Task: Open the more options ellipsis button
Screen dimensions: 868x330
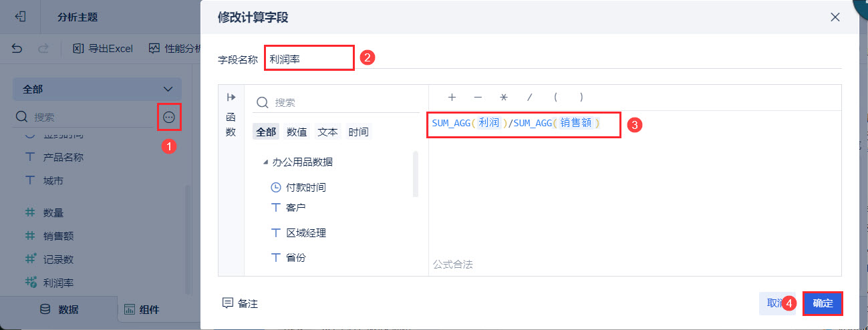Action: click(x=169, y=118)
